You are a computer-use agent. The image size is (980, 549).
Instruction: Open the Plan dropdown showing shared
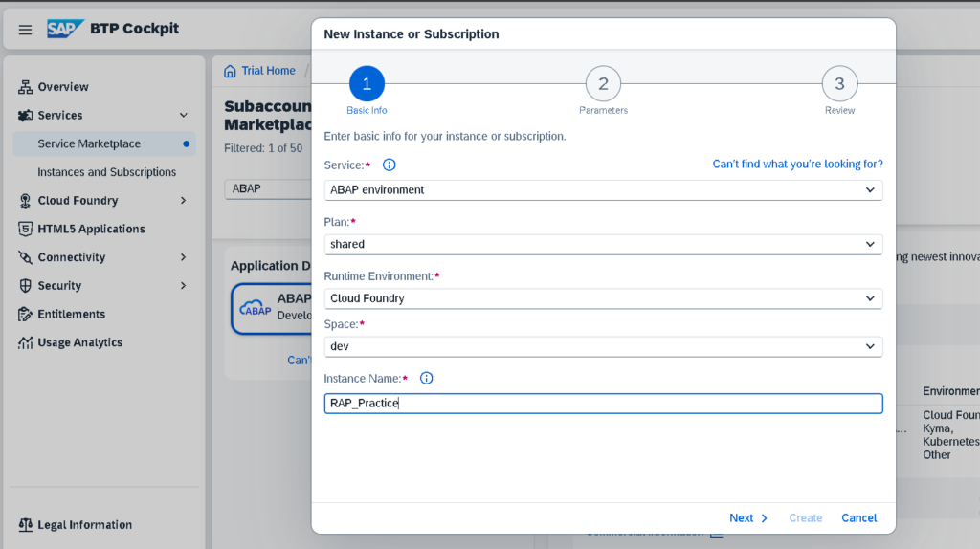[x=603, y=244]
